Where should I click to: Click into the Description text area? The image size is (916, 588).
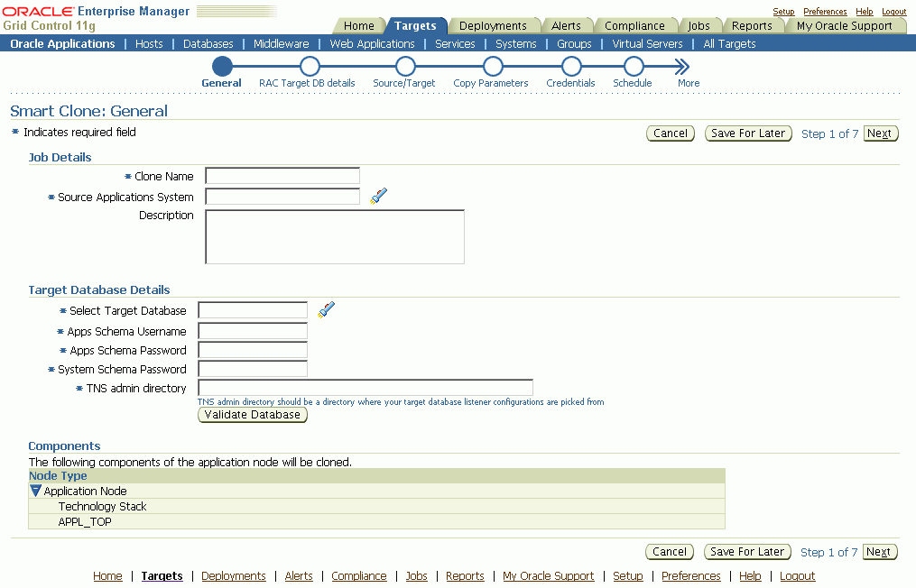[335, 237]
